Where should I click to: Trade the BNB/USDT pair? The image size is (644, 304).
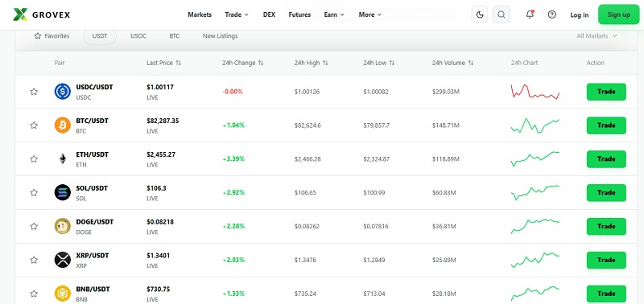606,294
